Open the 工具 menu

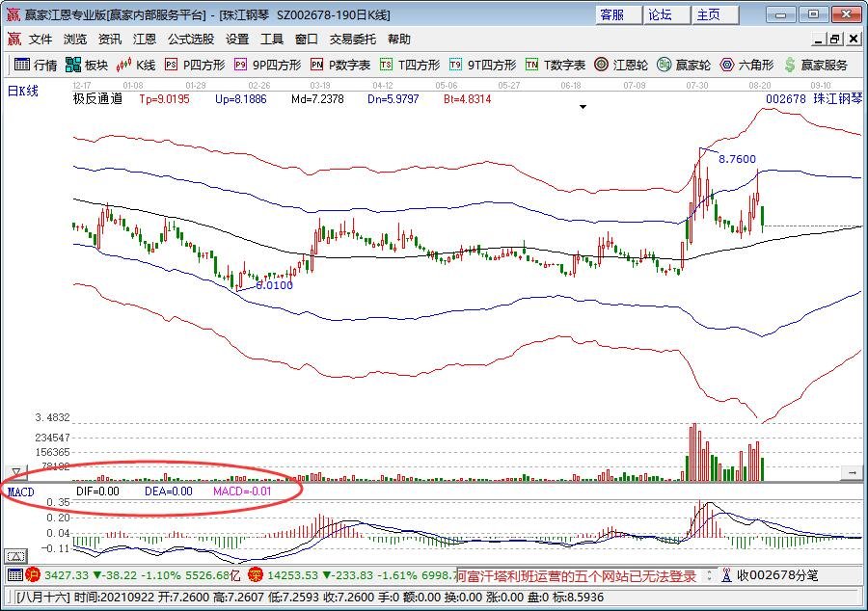[272, 40]
